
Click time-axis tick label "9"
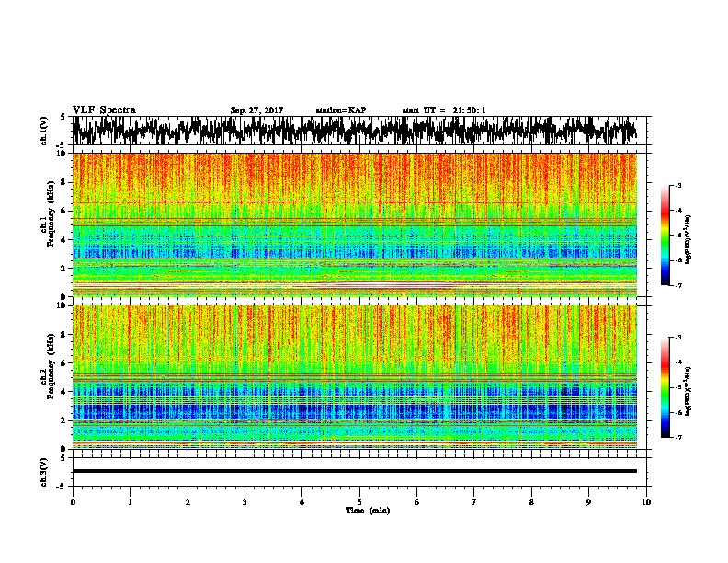[x=588, y=502]
